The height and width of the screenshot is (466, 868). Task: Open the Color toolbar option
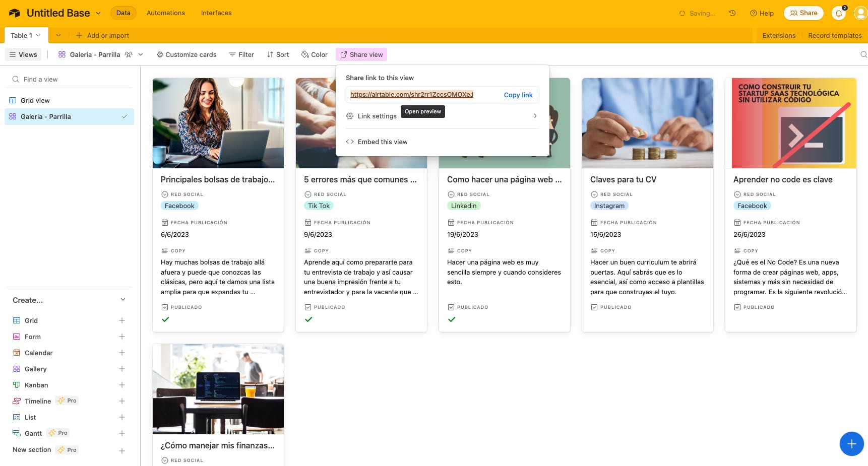point(314,54)
